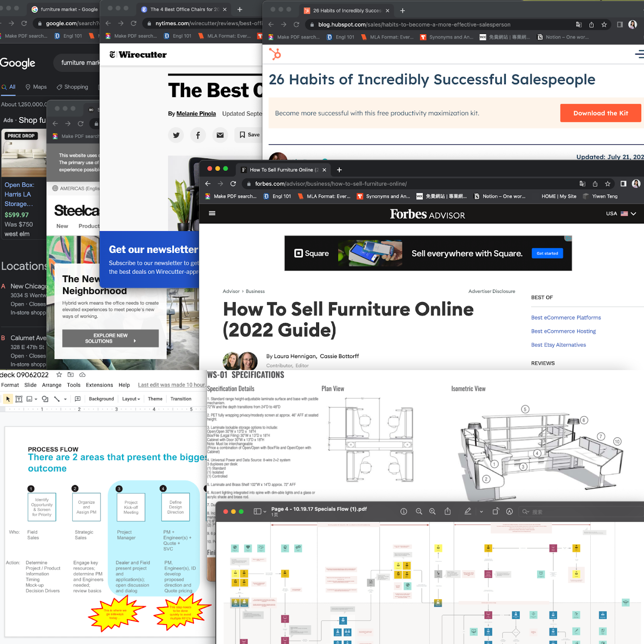Toggle the sidebar in the Preview window

click(257, 511)
